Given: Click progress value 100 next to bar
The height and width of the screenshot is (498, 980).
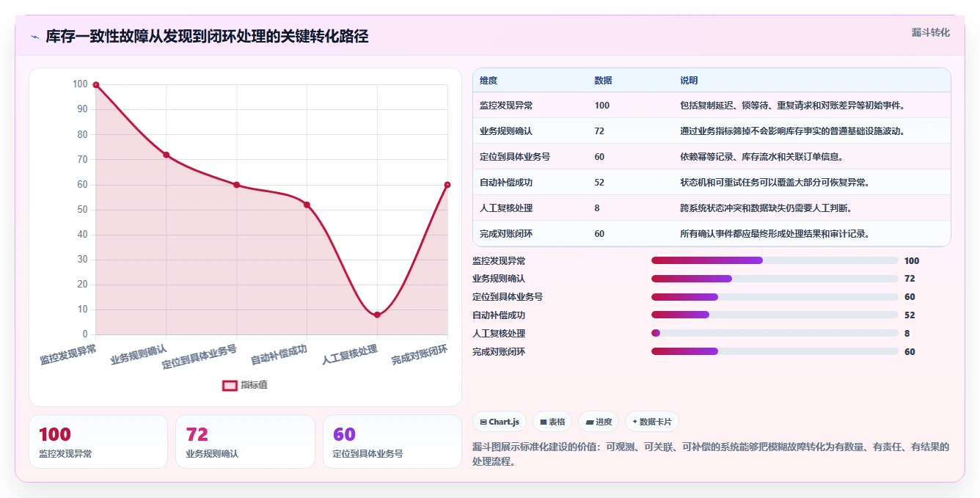Looking at the screenshot, I should [912, 260].
